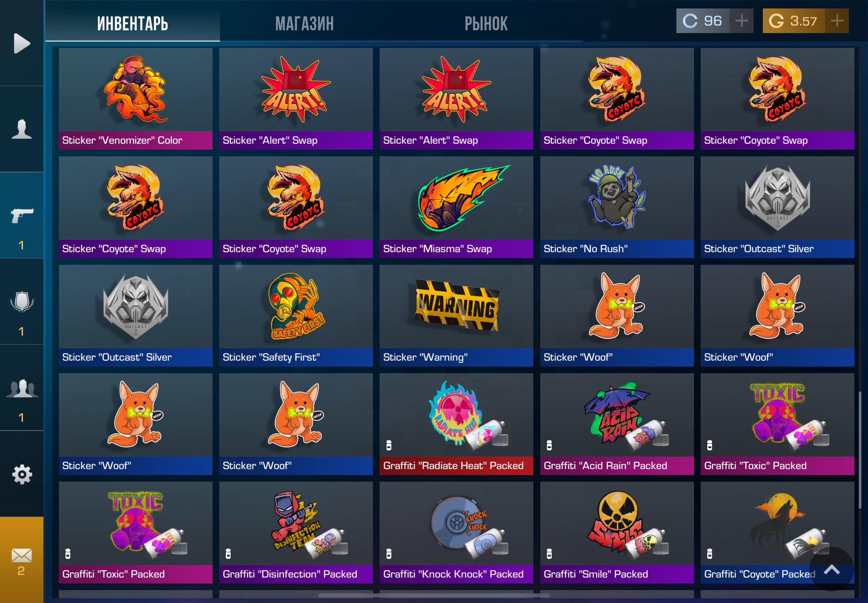Select Sticker "No Rush" item
This screenshot has width=868, height=603.
pos(617,207)
